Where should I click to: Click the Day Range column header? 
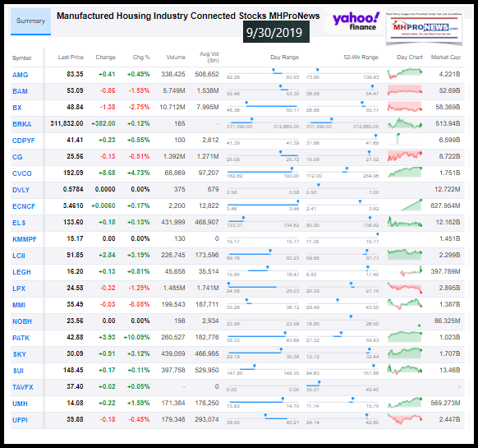[284, 58]
